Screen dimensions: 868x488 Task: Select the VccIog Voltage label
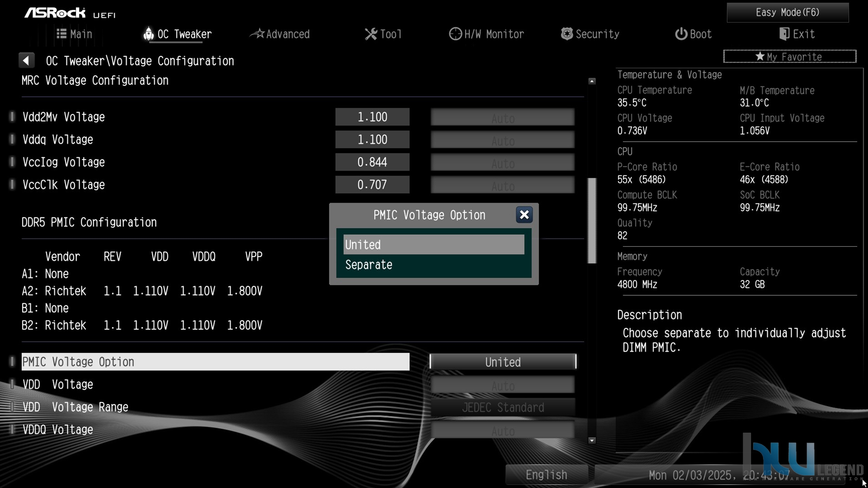pyautogui.click(x=64, y=162)
